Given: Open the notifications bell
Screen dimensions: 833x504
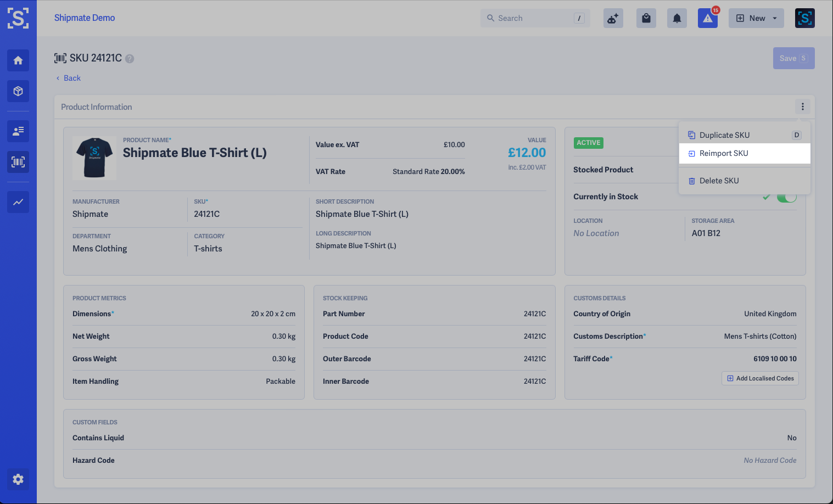Looking at the screenshot, I should (x=677, y=18).
